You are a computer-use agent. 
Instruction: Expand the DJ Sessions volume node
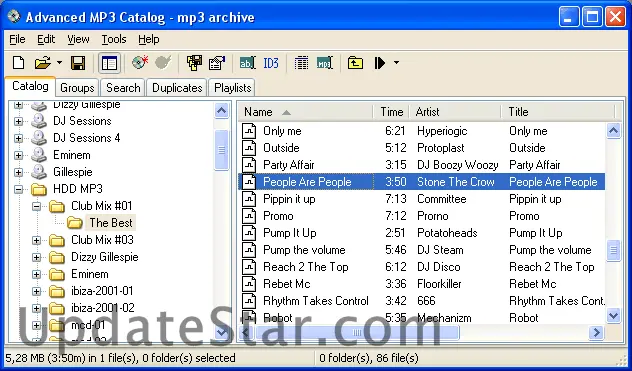tap(18, 121)
